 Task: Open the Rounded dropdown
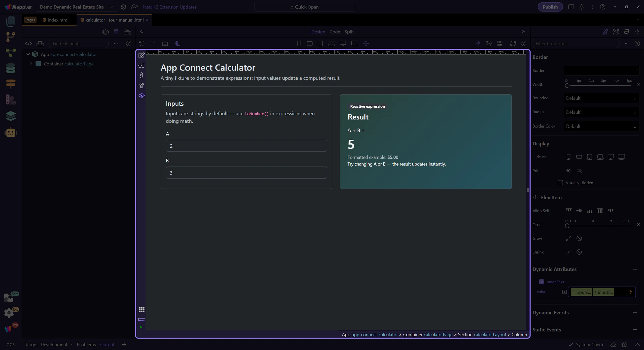(x=601, y=98)
